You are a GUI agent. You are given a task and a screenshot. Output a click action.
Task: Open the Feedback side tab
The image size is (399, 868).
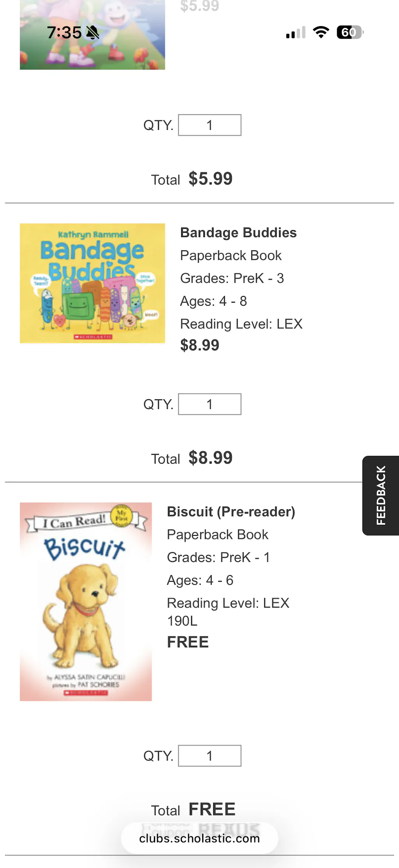tap(381, 495)
